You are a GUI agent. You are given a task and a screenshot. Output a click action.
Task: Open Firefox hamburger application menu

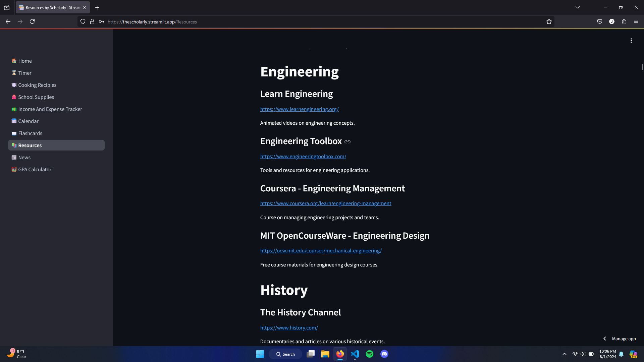pos(636,22)
